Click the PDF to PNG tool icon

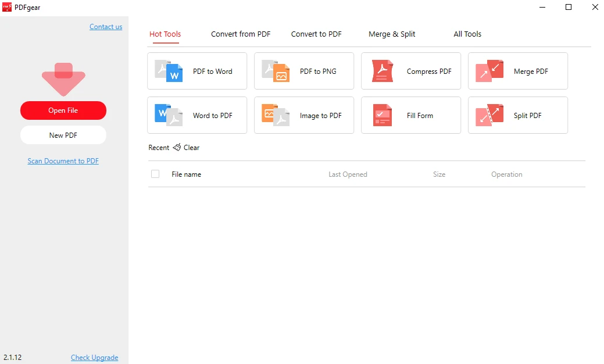pyautogui.click(x=276, y=71)
